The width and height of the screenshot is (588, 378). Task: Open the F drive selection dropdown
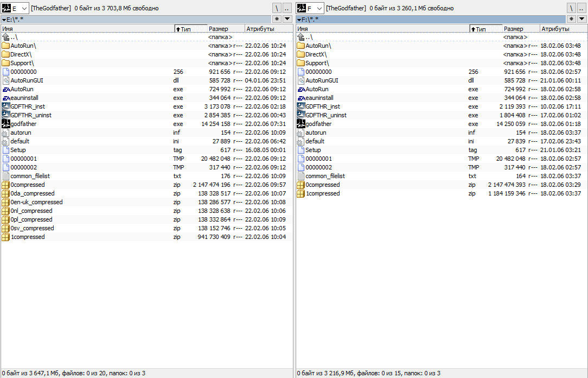318,8
